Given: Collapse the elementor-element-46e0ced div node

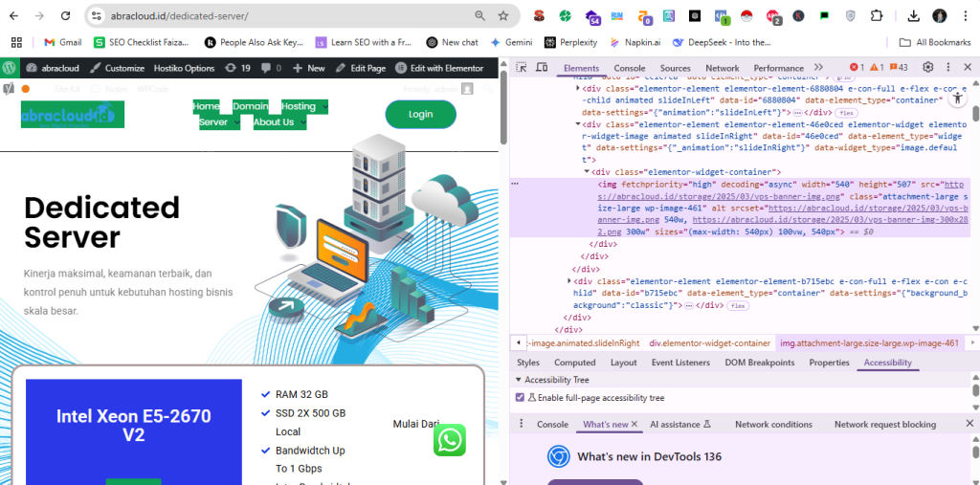Looking at the screenshot, I should tap(577, 125).
